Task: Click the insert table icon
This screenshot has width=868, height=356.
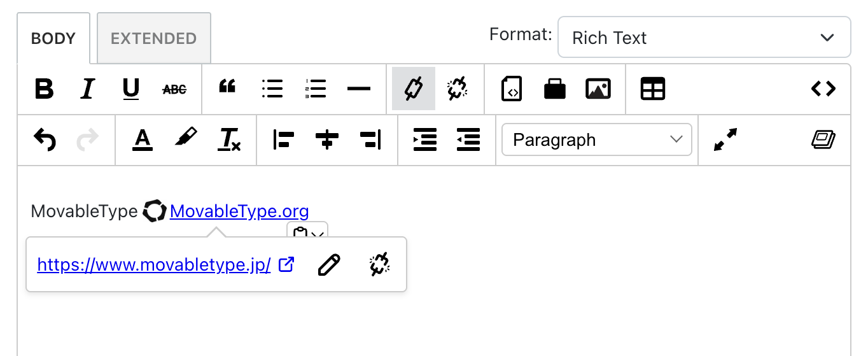Action: [x=653, y=89]
